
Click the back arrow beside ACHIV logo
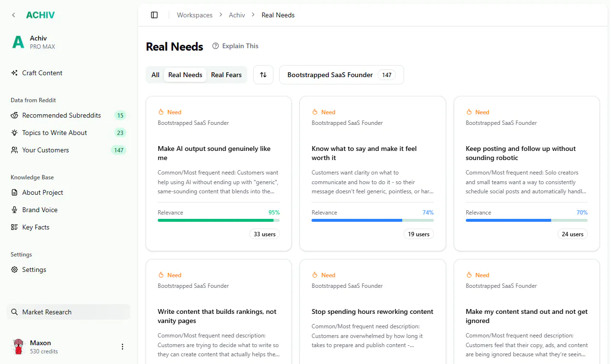(x=14, y=15)
